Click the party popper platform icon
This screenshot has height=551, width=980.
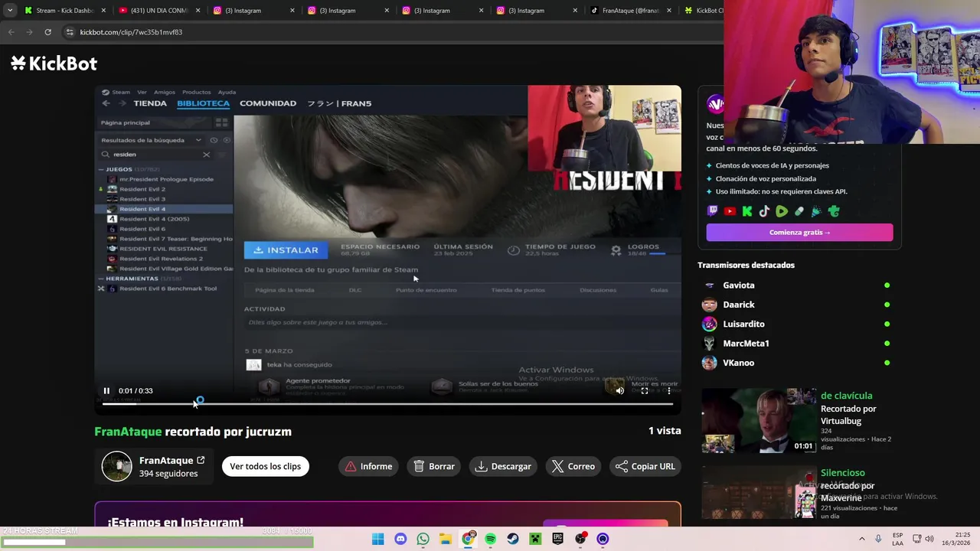tap(816, 211)
